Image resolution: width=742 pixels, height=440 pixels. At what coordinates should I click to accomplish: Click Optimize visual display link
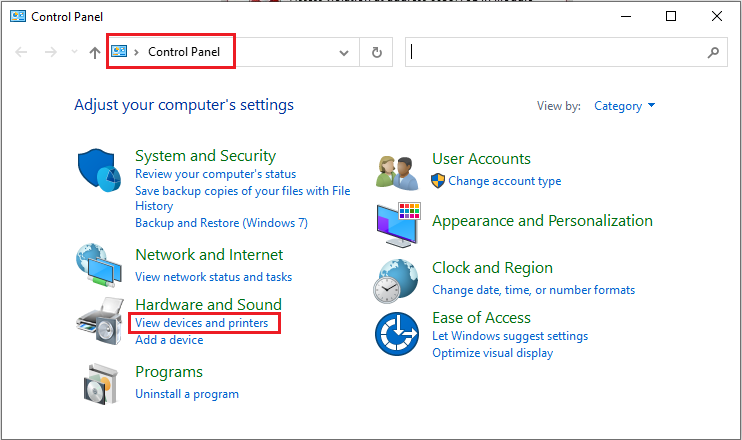tap(492, 353)
